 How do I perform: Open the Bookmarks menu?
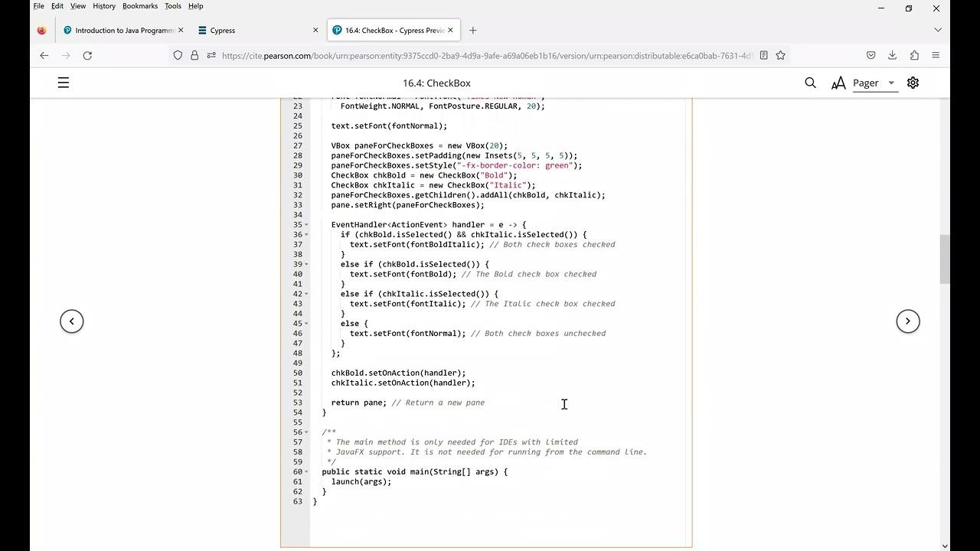(140, 6)
